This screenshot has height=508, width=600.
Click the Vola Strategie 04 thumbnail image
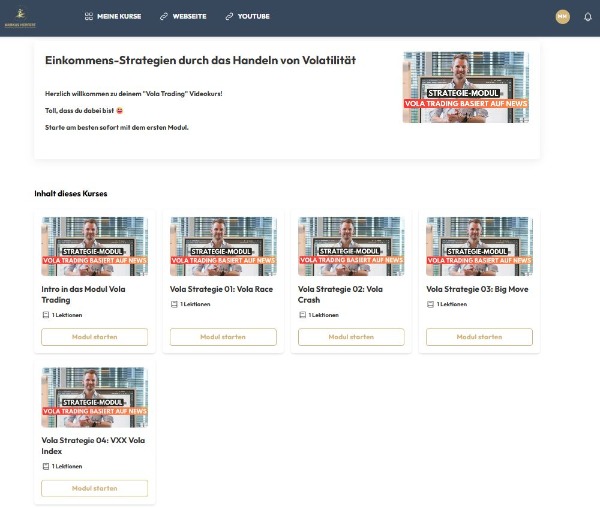(94, 397)
